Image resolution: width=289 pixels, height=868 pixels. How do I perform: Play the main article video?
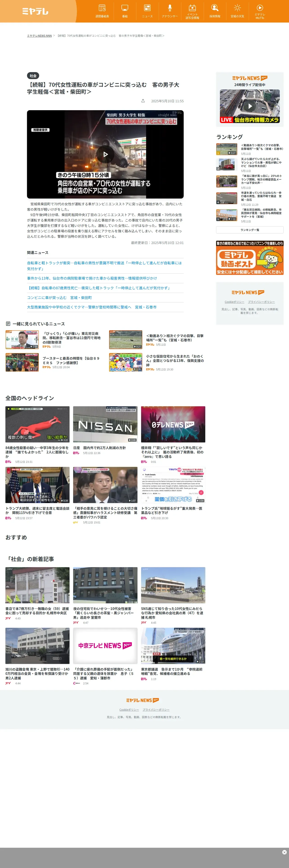[x=105, y=154]
